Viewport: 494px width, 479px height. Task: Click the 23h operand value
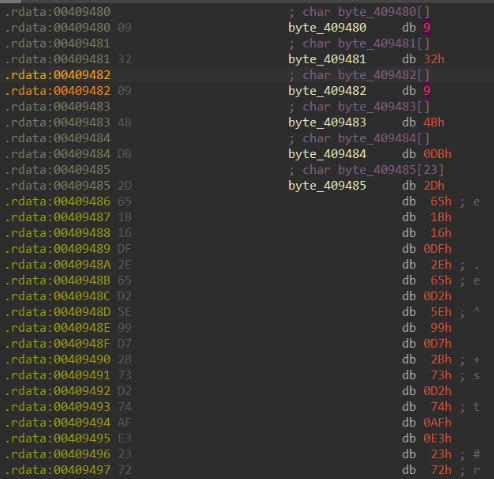(441, 454)
